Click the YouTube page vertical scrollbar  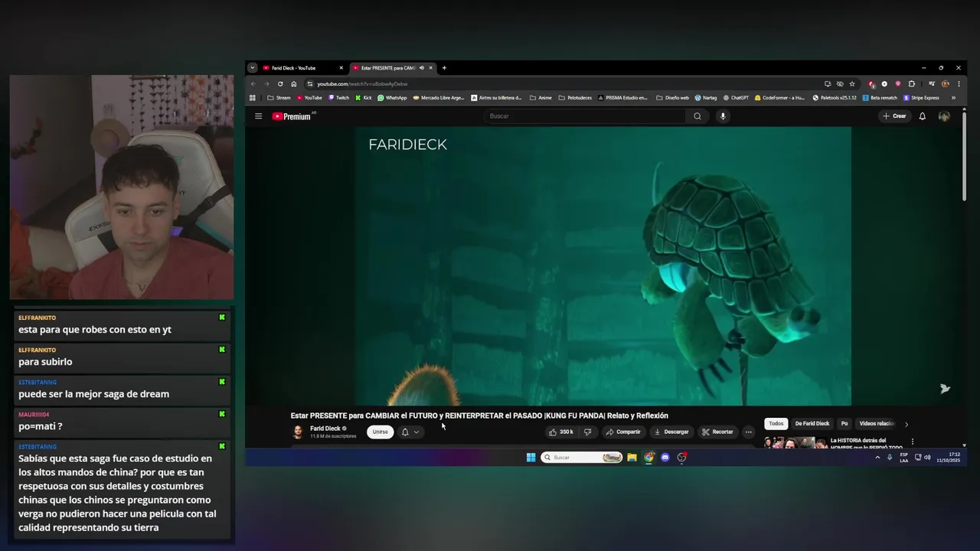click(x=964, y=157)
